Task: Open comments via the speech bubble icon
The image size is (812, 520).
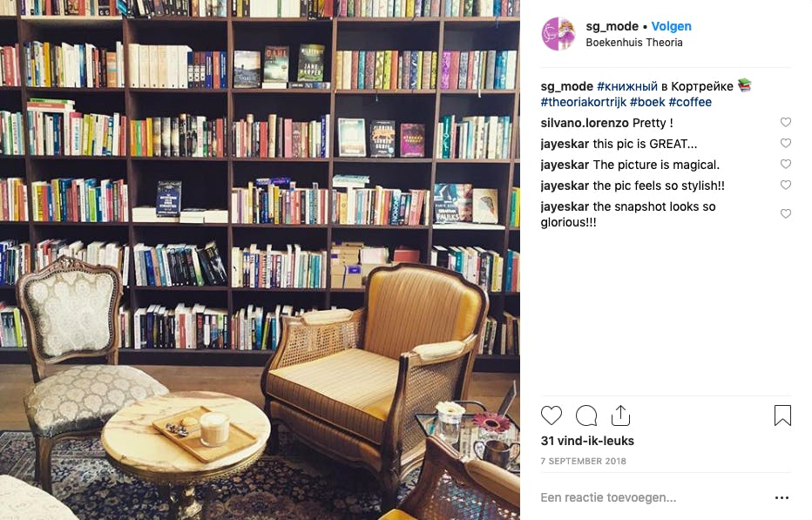Action: 586,415
